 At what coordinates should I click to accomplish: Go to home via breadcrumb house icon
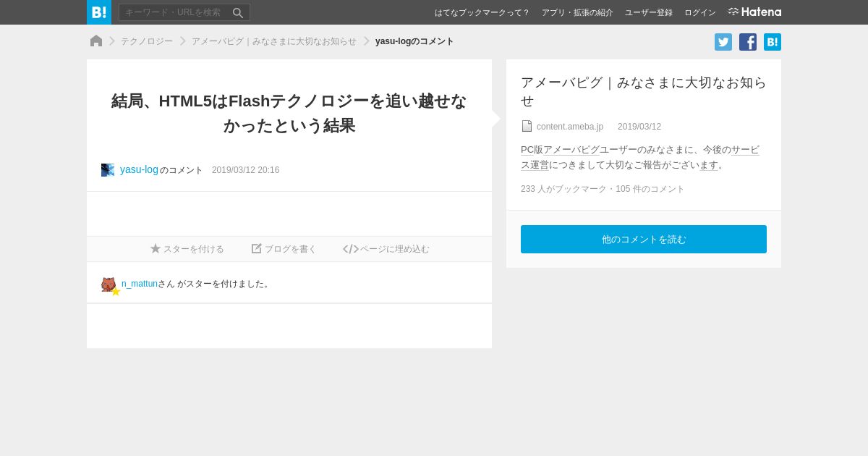pyautogui.click(x=96, y=41)
